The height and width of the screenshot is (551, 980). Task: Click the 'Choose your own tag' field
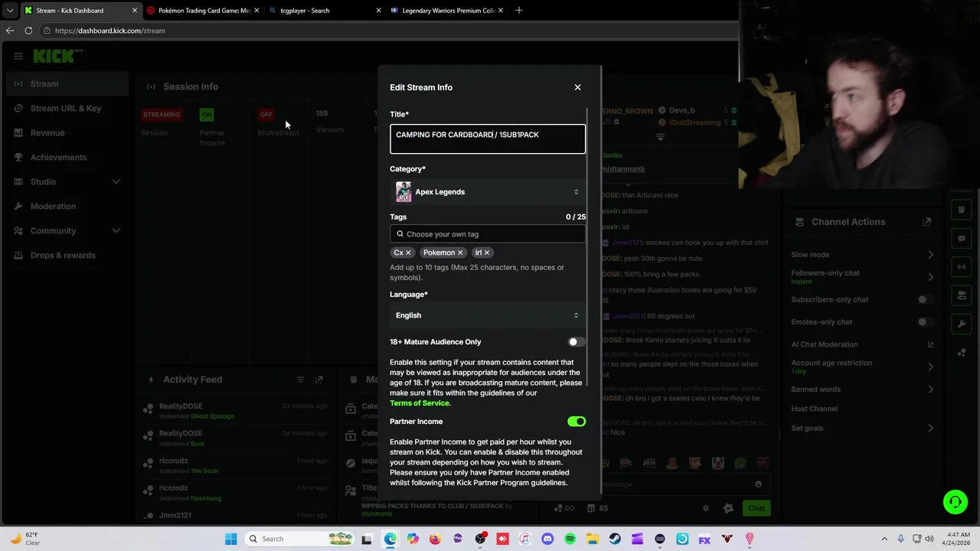pyautogui.click(x=488, y=234)
